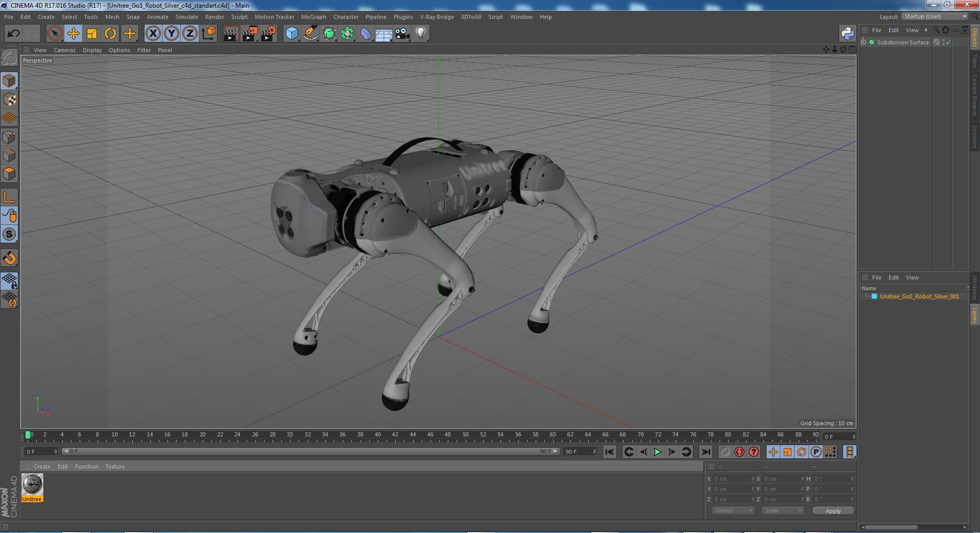Go to end of animation

(x=705, y=452)
